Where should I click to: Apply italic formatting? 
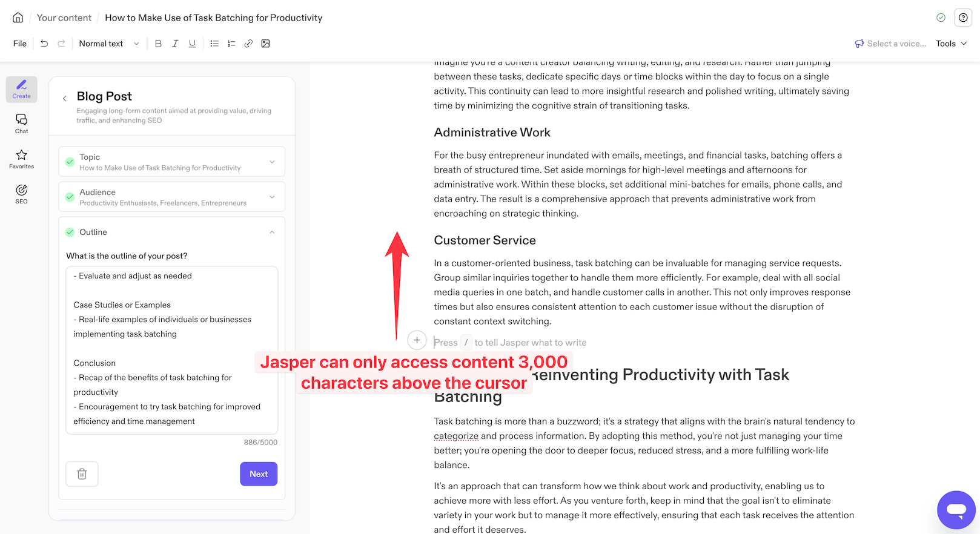click(x=175, y=44)
